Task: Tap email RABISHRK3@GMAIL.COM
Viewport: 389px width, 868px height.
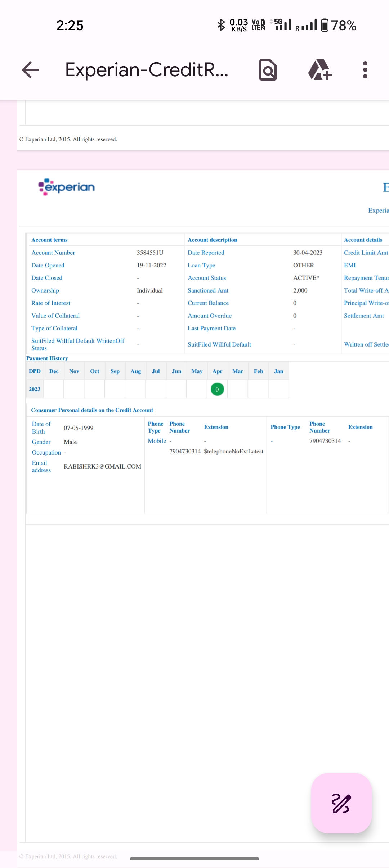Action: click(x=102, y=466)
